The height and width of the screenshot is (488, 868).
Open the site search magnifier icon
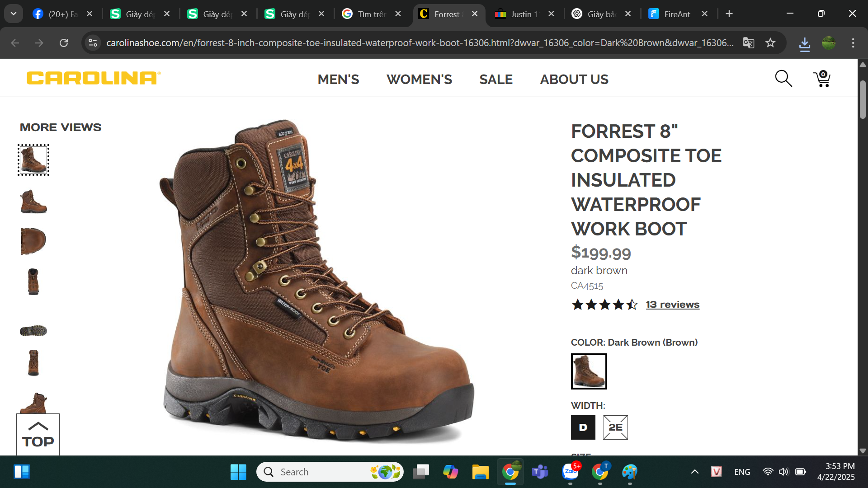[x=783, y=79]
